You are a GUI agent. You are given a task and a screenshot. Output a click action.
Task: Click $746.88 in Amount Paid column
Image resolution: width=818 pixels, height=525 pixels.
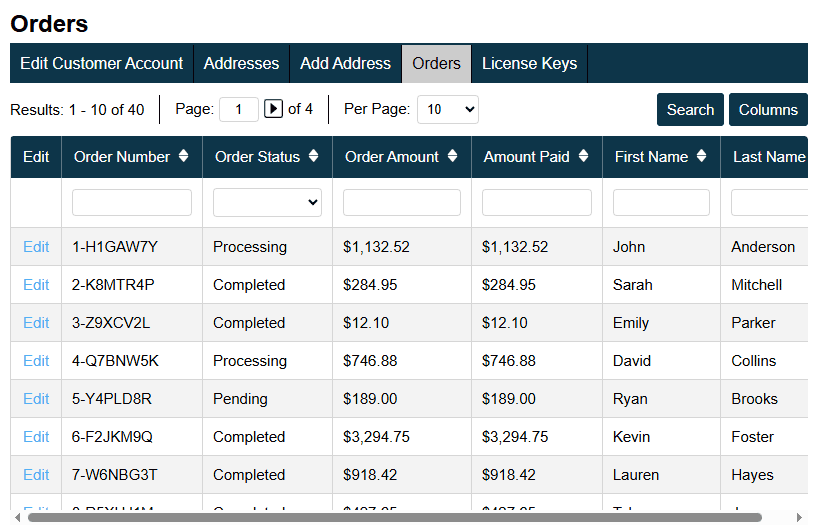click(509, 361)
